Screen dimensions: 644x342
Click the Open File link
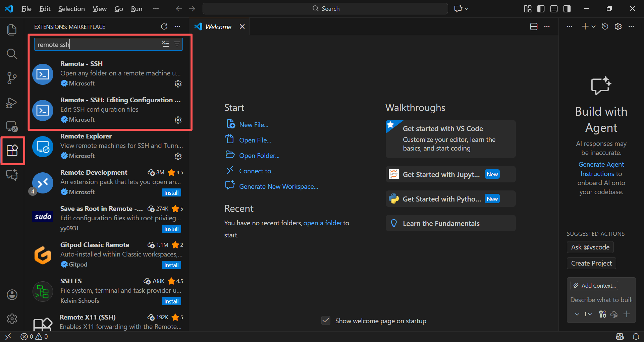[255, 140]
